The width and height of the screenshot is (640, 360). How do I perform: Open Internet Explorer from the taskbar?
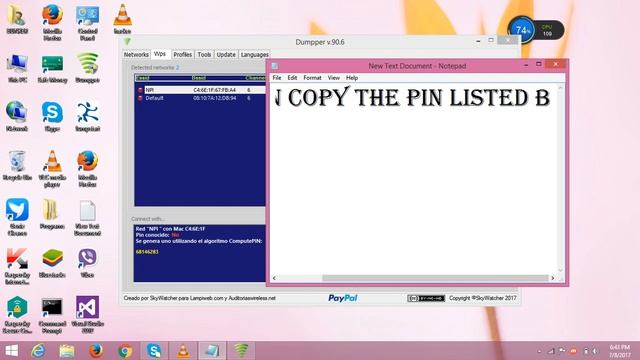tap(38, 351)
